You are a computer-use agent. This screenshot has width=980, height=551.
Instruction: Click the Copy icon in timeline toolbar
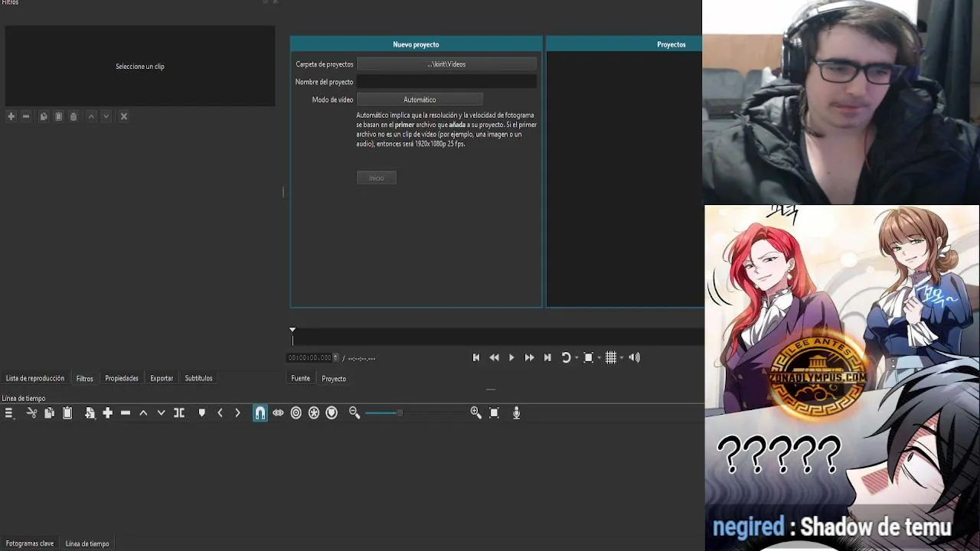tap(49, 413)
